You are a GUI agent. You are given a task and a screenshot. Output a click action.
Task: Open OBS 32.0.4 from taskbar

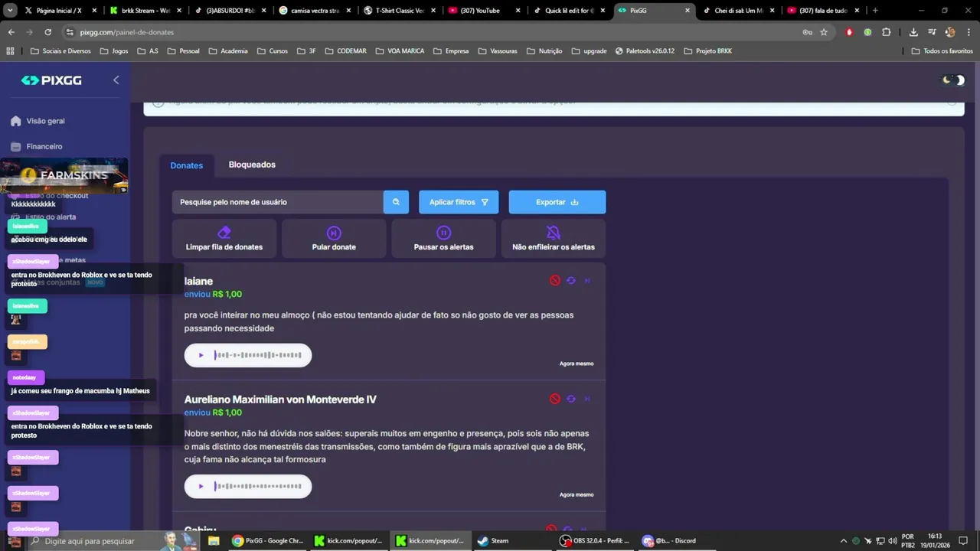coord(595,540)
